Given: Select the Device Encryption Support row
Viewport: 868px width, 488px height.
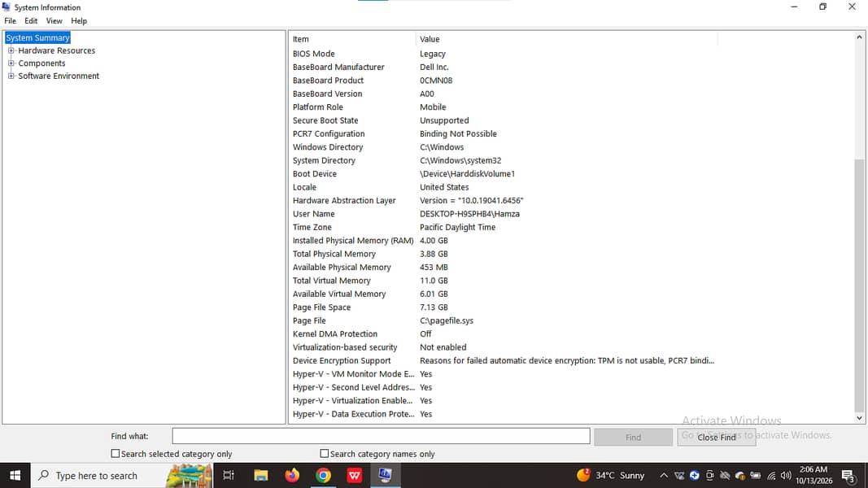Looking at the screenshot, I should pyautogui.click(x=504, y=360).
